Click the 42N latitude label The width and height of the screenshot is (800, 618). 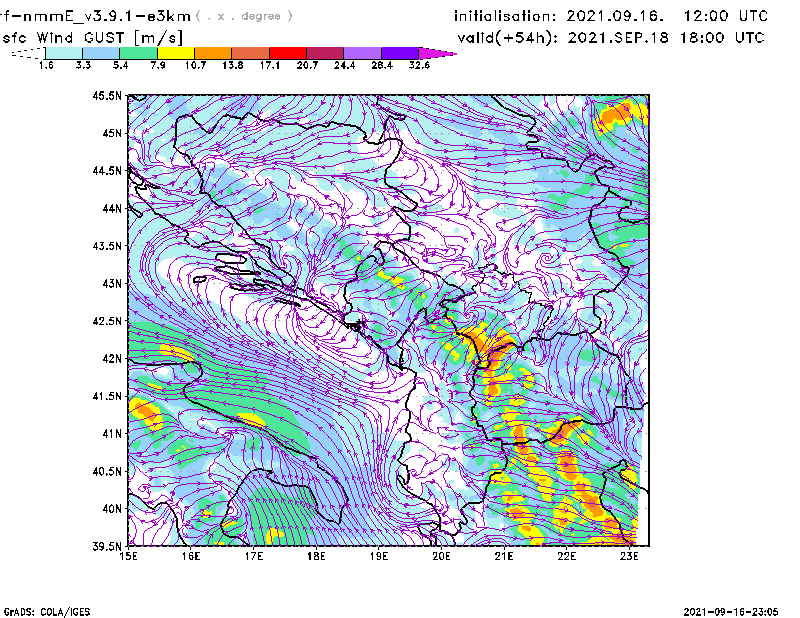tap(112, 358)
